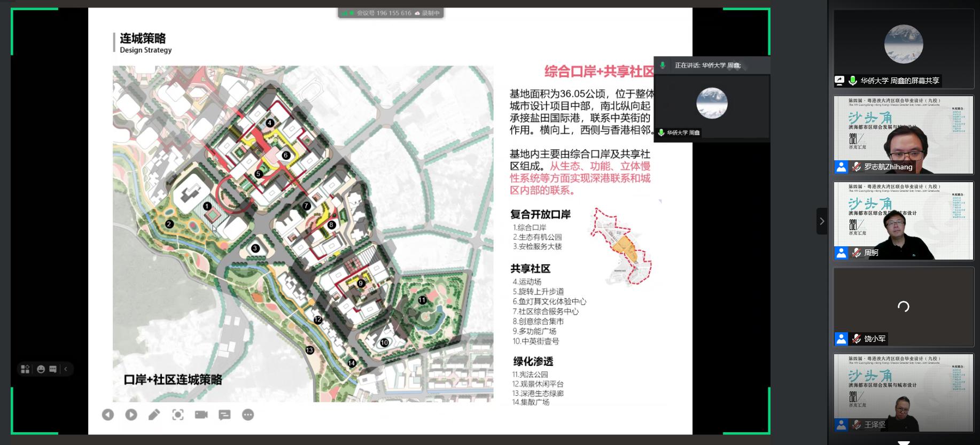Click the meeting ID 196 155 616 label
The image size is (980, 445).
coord(384,13)
